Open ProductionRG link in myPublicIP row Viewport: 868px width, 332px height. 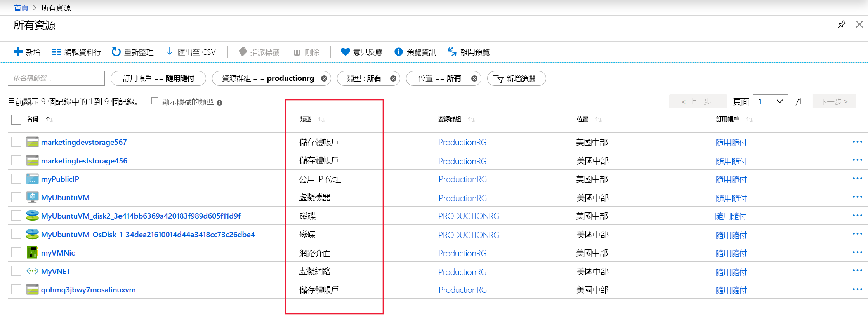463,179
